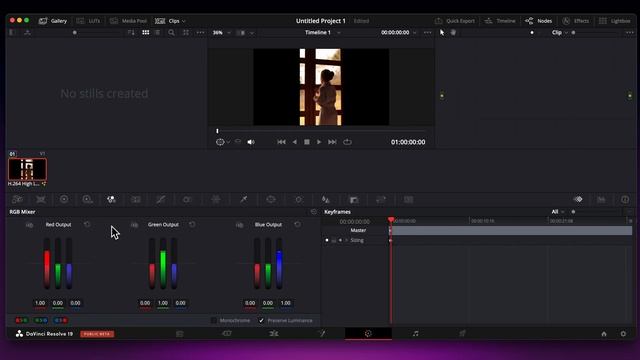
Task: Click the Quick Export button
Action: coord(454,21)
